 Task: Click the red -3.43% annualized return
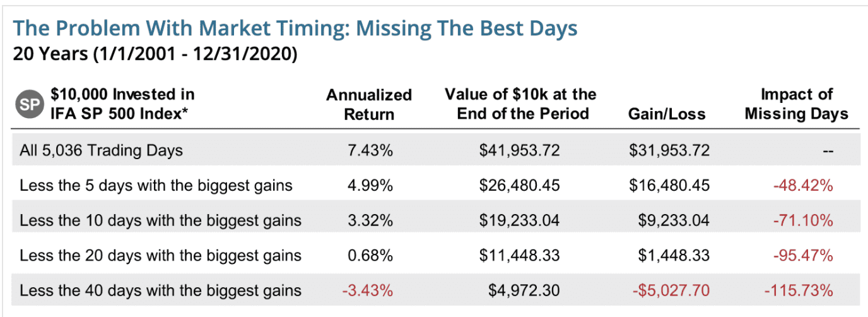(368, 290)
